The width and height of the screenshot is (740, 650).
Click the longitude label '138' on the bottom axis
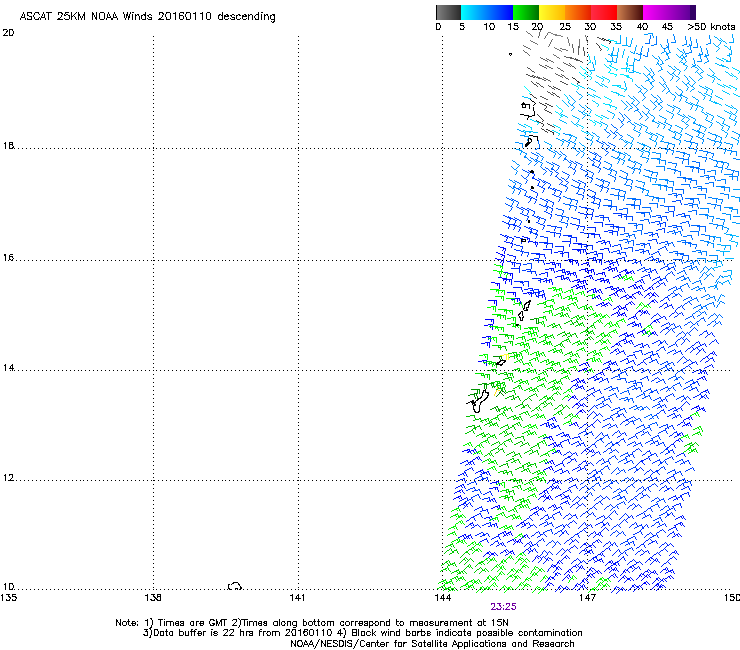click(x=153, y=598)
